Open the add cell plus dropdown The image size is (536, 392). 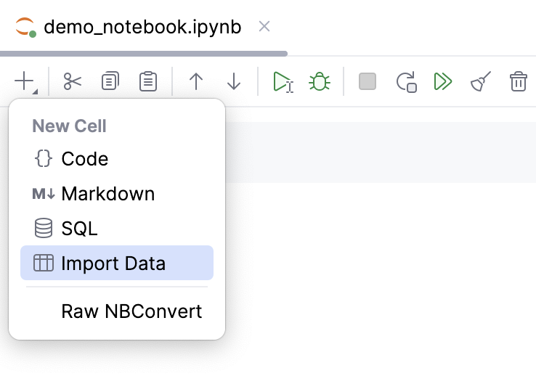25,81
